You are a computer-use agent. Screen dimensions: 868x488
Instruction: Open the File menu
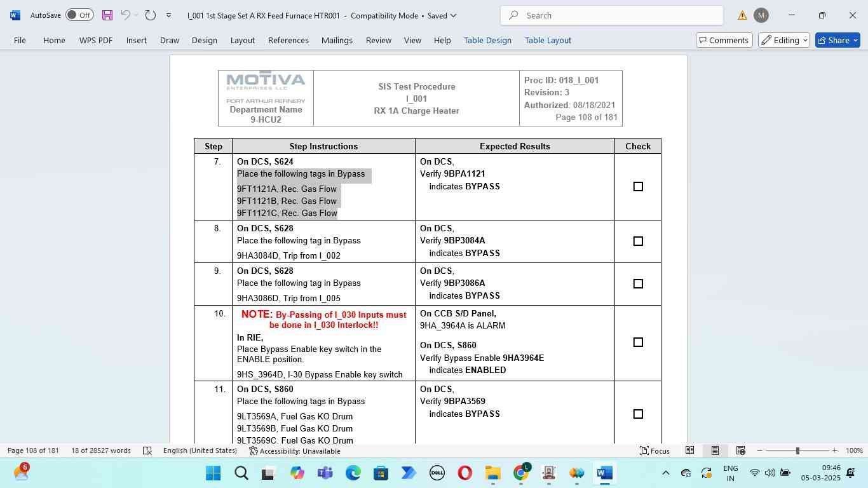20,40
